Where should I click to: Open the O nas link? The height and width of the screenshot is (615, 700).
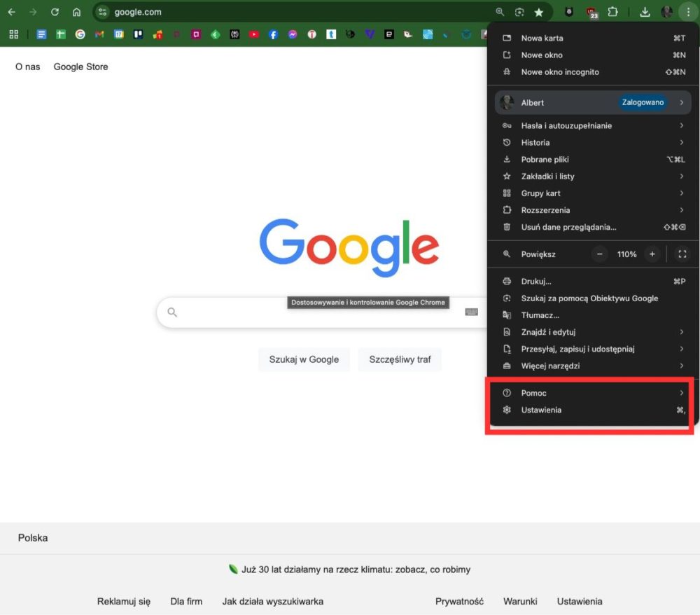(x=28, y=67)
